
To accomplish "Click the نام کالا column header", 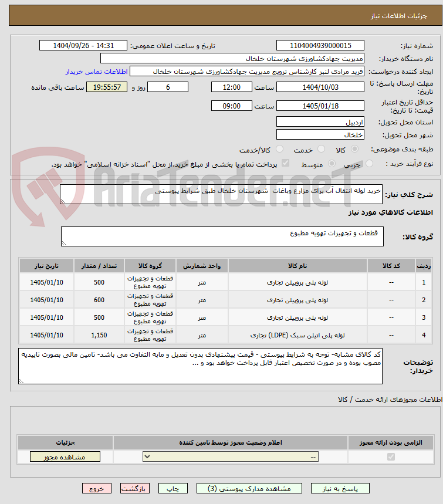I will pyautogui.click(x=297, y=266).
